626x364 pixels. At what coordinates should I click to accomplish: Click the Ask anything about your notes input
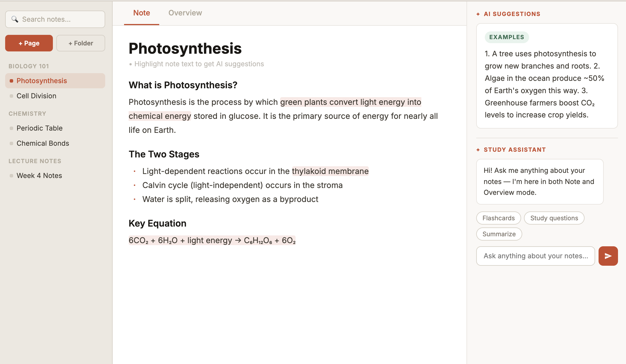(x=535, y=256)
